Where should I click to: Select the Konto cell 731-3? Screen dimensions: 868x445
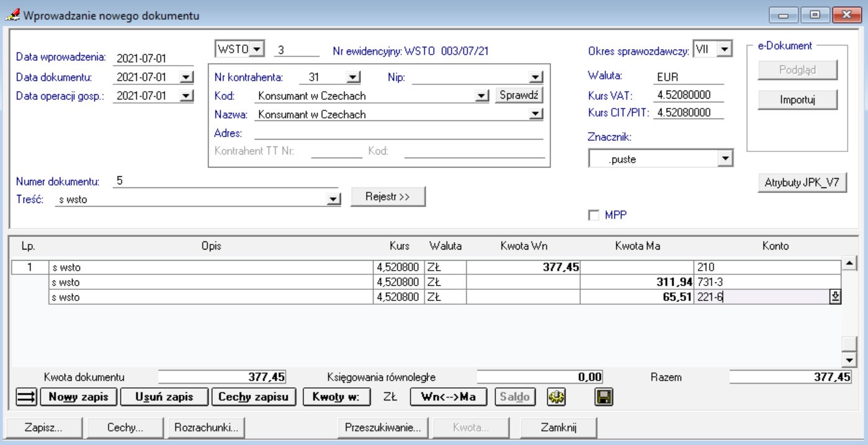point(767,282)
